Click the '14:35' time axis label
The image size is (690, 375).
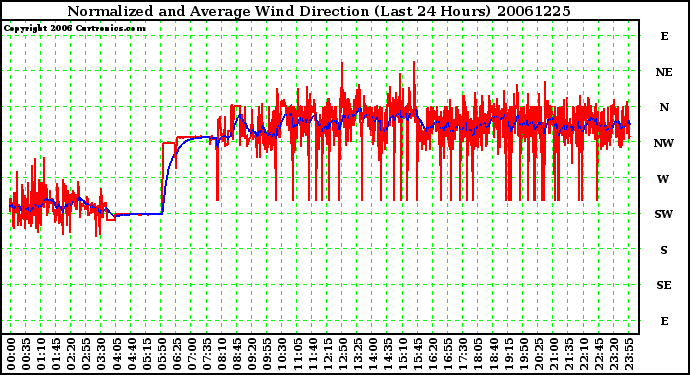coord(388,354)
